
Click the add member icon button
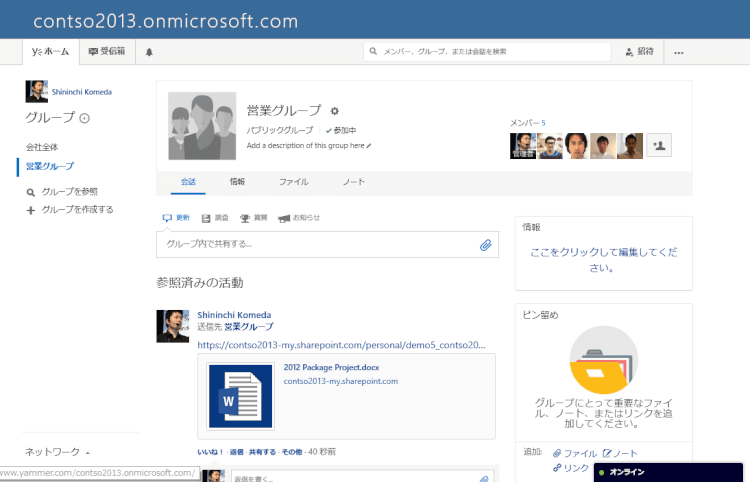pos(659,145)
